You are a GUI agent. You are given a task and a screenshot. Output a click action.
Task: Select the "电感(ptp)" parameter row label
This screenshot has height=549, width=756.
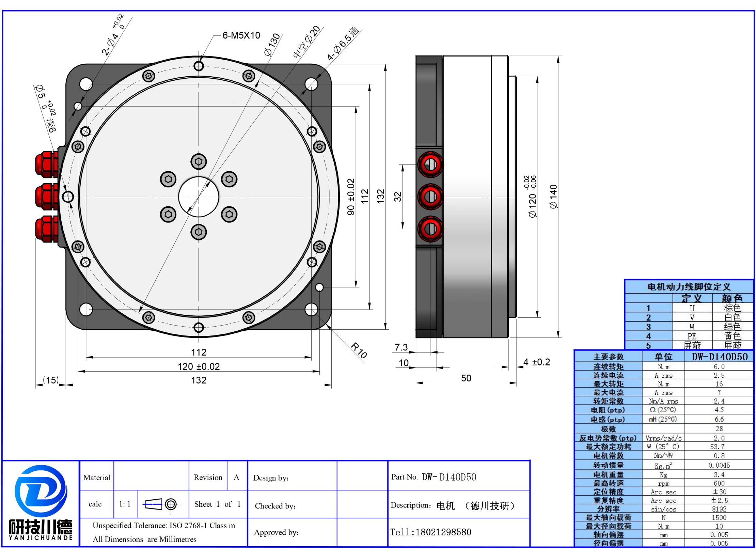pyautogui.click(x=608, y=420)
